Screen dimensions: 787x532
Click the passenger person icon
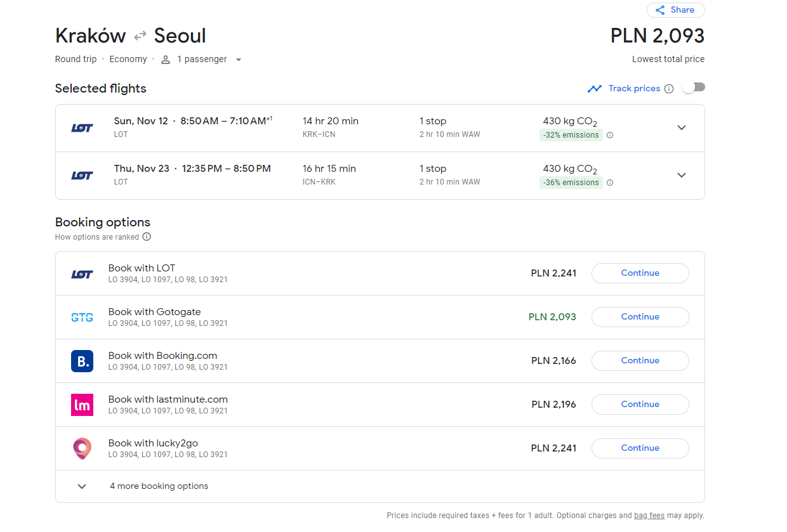(x=166, y=60)
